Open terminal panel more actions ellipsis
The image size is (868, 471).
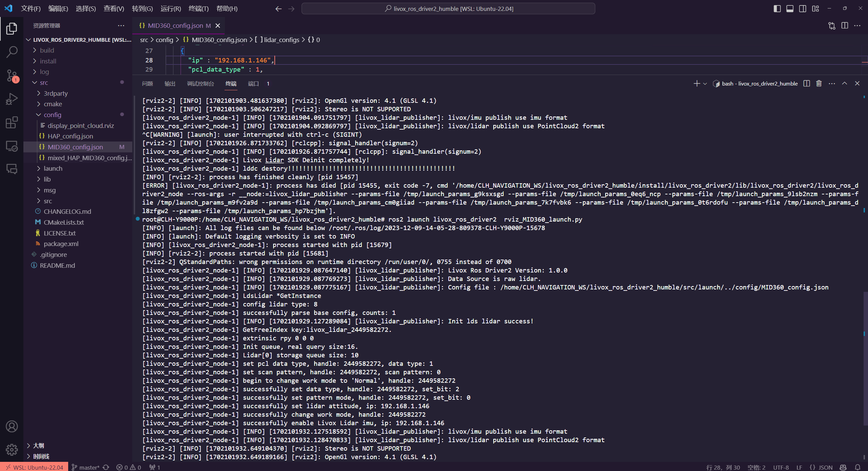[x=832, y=83]
